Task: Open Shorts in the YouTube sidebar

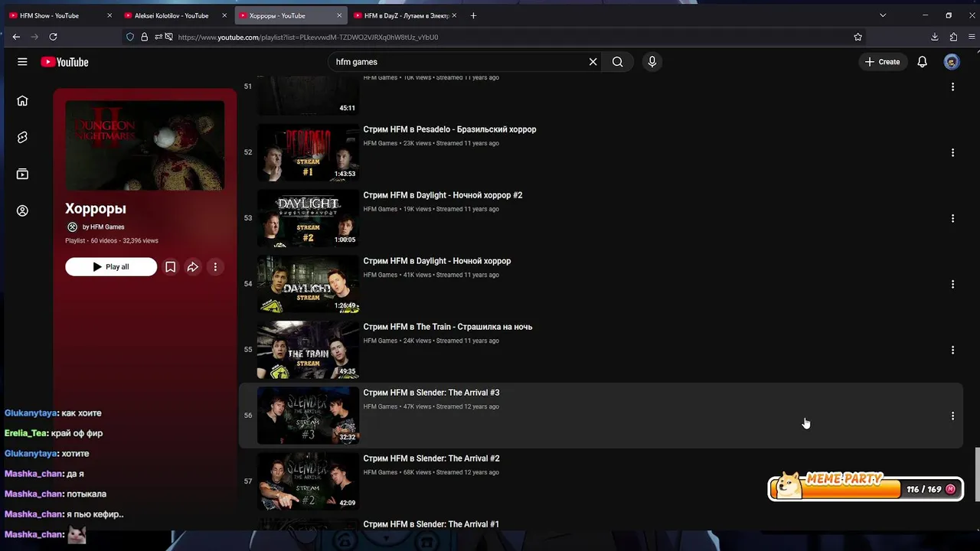Action: click(x=22, y=137)
